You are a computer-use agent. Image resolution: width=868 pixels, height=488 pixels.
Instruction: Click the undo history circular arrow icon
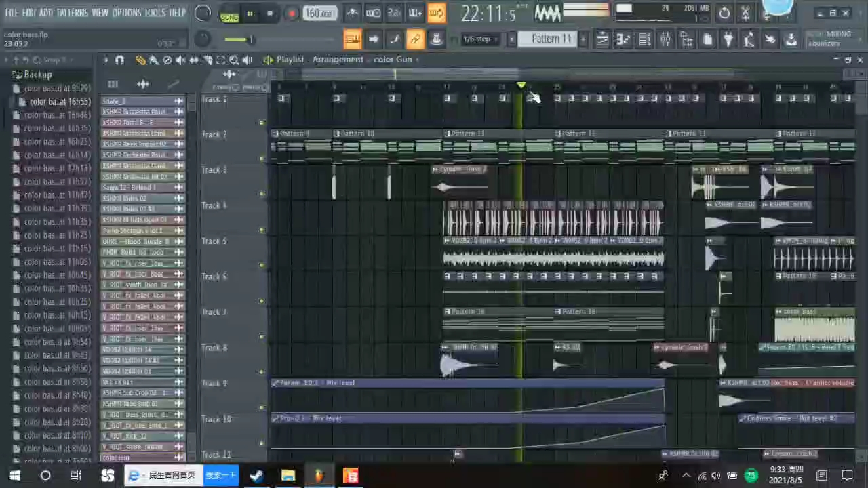tap(724, 13)
